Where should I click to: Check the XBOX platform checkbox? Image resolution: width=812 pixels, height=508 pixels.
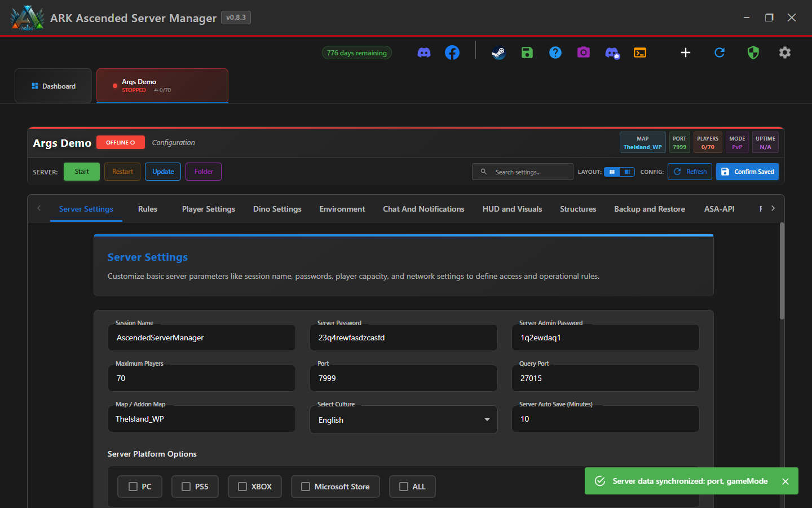(x=242, y=487)
